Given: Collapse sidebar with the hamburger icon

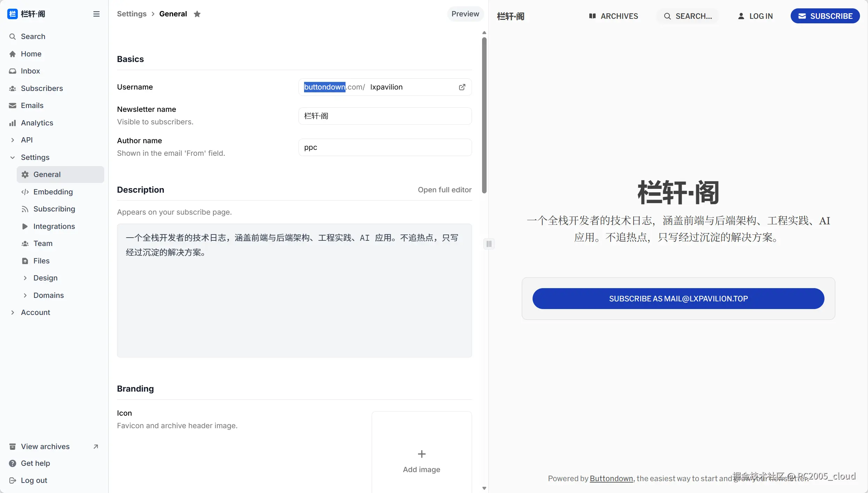Looking at the screenshot, I should (96, 14).
